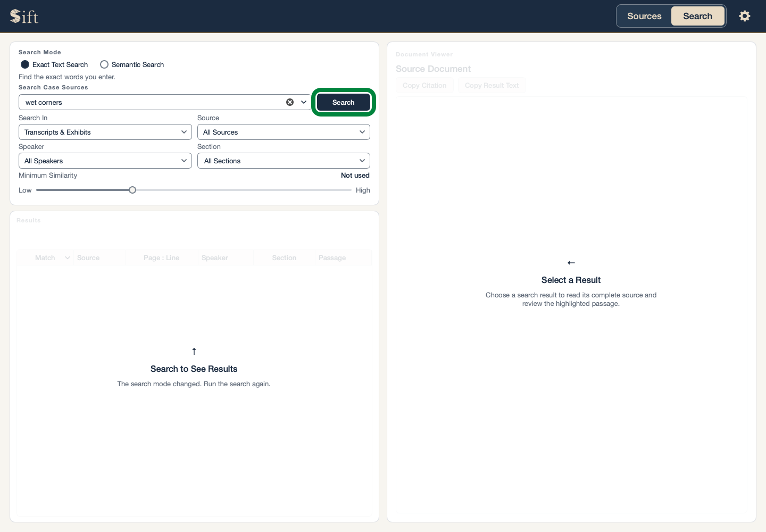Click Copy Result Text button
766x532 pixels.
[492, 85]
